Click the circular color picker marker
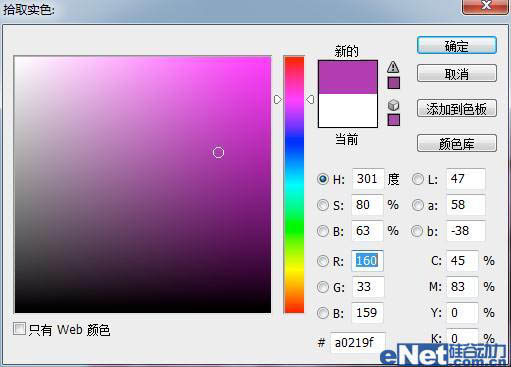Screen dimensions: 511x367 click(x=218, y=152)
